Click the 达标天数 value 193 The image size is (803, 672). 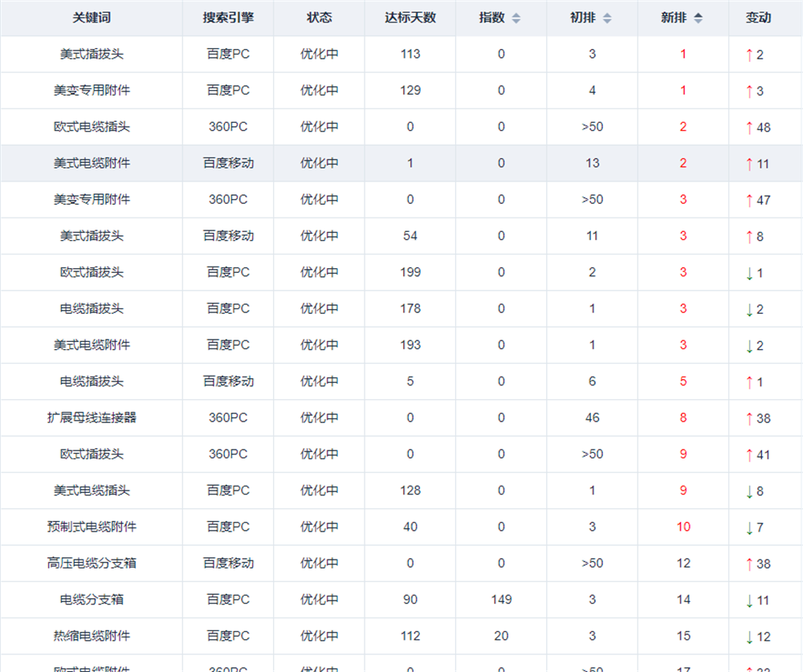[x=410, y=344]
